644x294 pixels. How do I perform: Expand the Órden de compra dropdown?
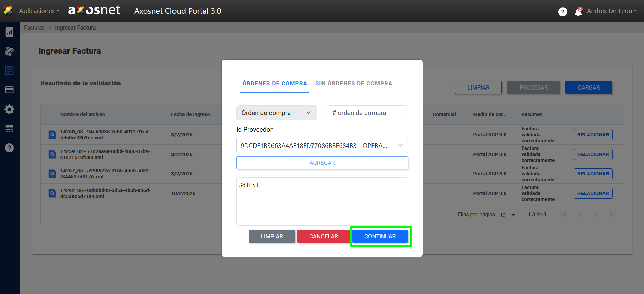pyautogui.click(x=277, y=113)
